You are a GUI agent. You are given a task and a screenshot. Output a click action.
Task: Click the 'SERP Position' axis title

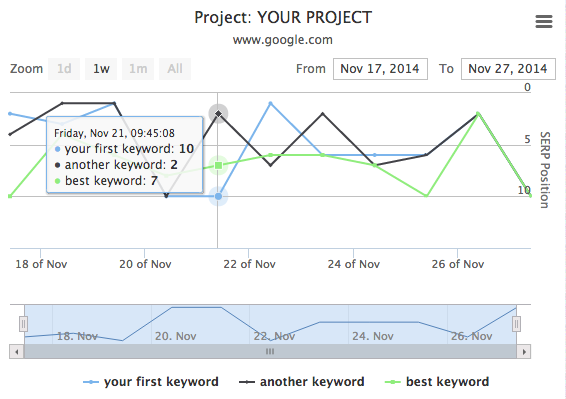pyautogui.click(x=545, y=170)
